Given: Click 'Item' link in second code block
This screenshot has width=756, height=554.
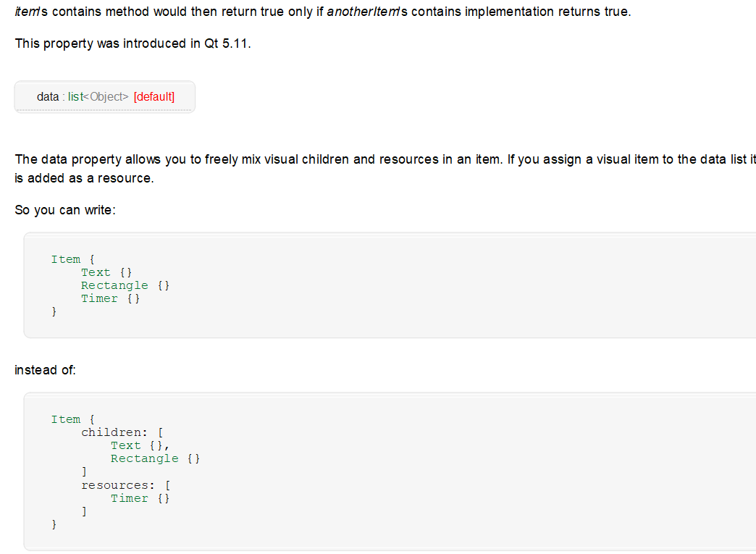Looking at the screenshot, I should [66, 419].
